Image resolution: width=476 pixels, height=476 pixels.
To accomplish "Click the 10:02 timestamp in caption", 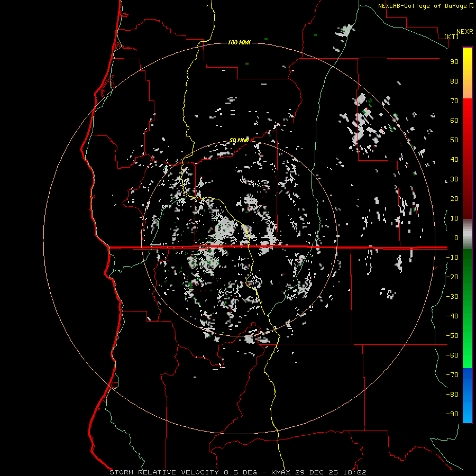I will tap(354, 472).
